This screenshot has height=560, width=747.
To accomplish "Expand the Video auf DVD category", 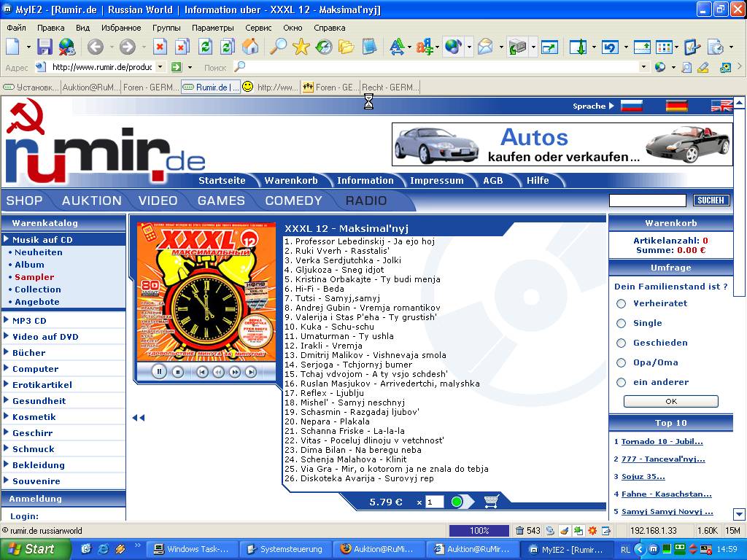I will pos(45,337).
